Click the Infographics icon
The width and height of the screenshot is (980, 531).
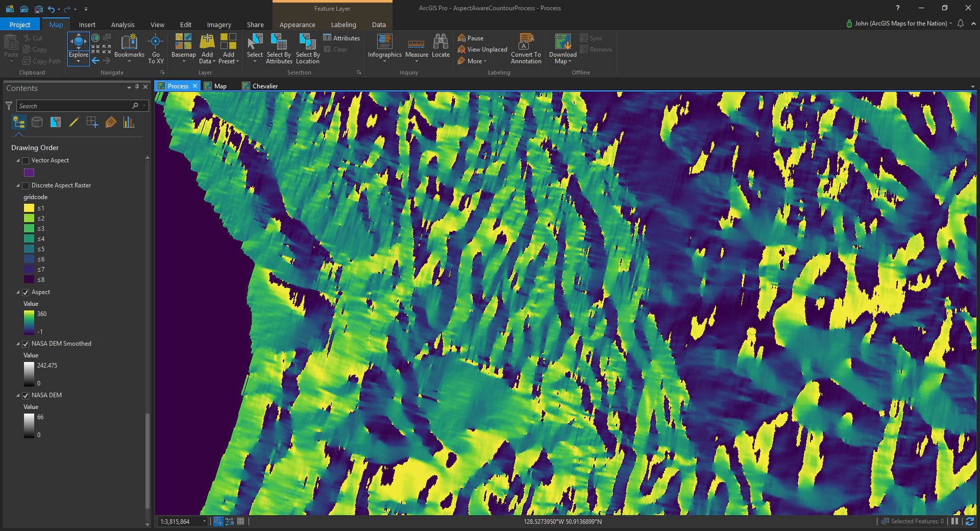coord(384,42)
